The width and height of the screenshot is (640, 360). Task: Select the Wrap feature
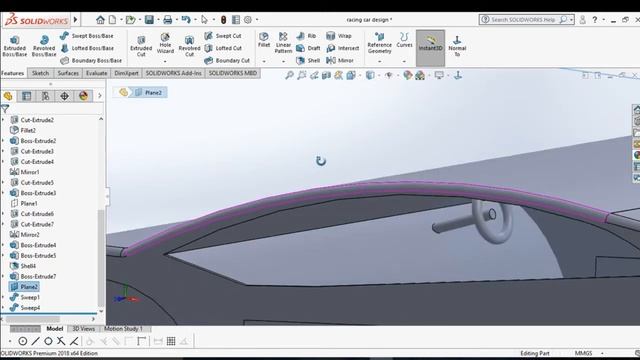pyautogui.click(x=339, y=36)
